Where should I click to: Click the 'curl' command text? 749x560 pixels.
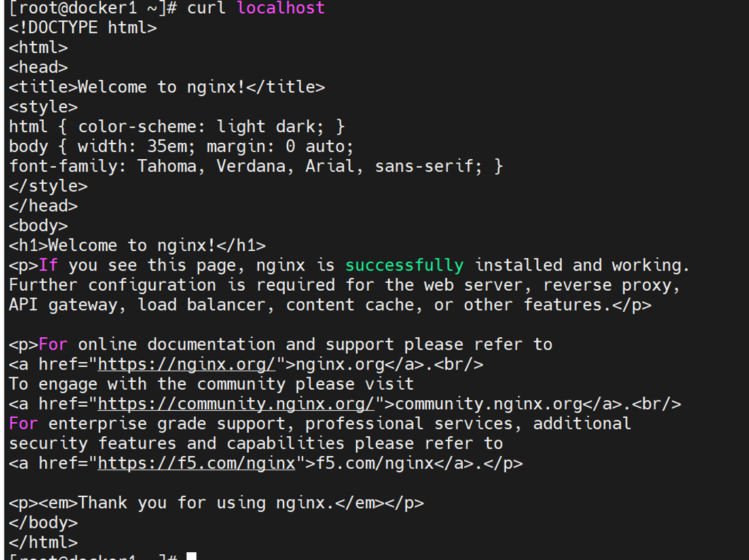tap(206, 8)
